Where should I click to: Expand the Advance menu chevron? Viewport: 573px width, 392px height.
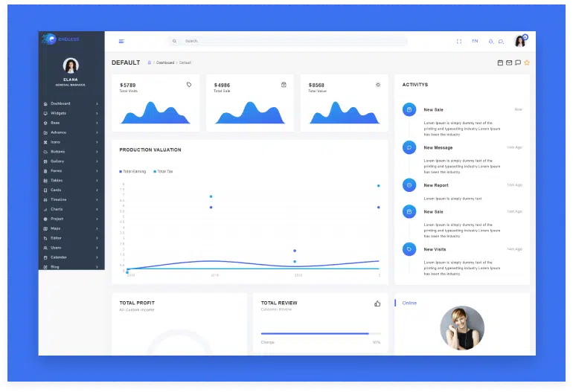97,132
